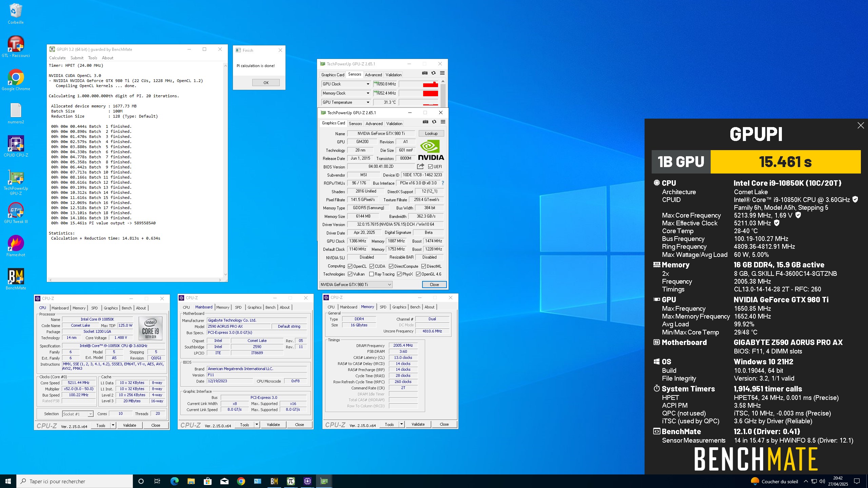Toggle the CUDA checkbox in GPU-Z
This screenshot has width=868, height=488.
pos(372,266)
